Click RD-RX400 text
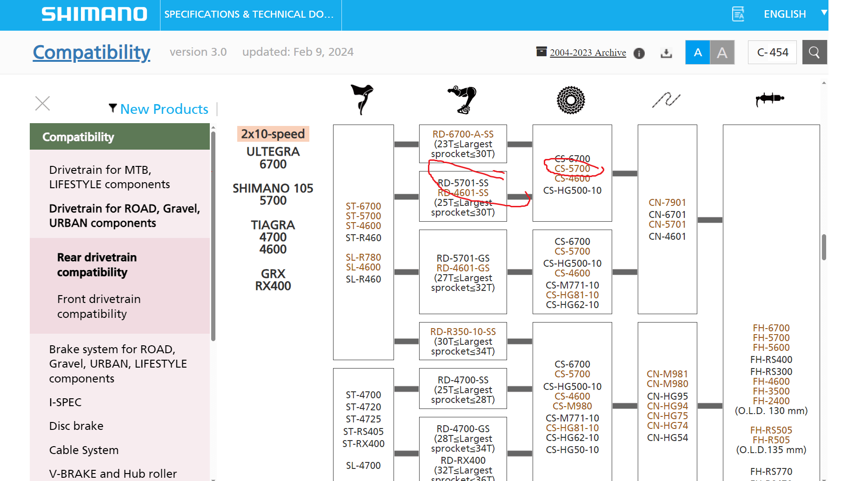The height and width of the screenshot is (481, 868). (463, 461)
